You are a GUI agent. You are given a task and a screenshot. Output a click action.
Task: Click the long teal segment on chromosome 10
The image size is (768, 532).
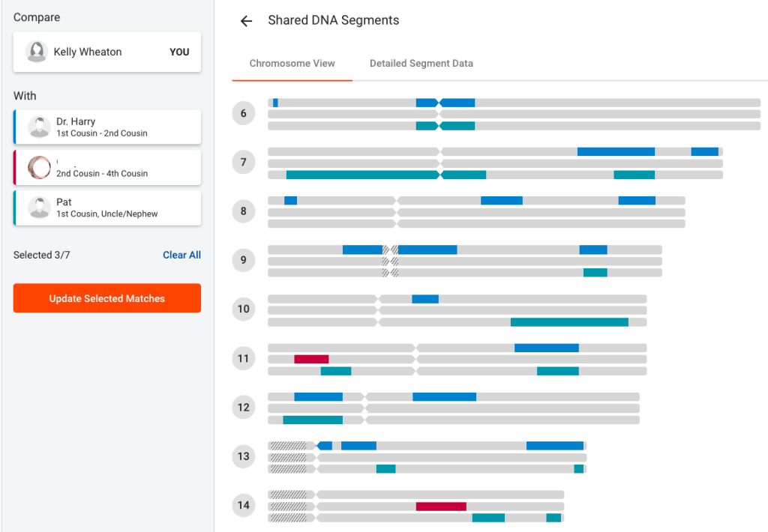pos(569,322)
